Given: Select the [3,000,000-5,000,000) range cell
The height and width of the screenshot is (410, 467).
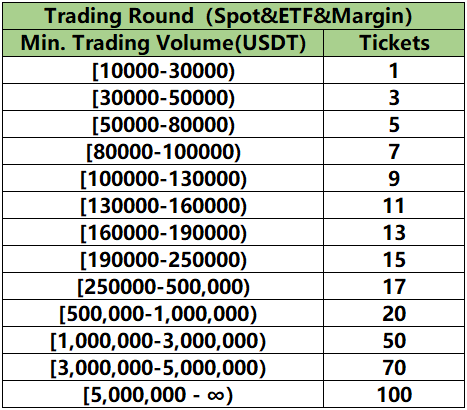Looking at the screenshot, I should point(163,367).
